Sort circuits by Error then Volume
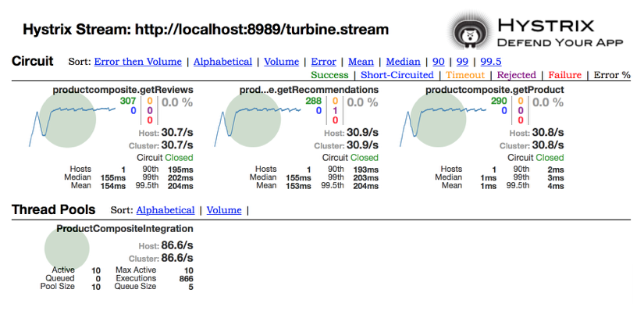Screen dimensions: 644x318 (x=137, y=62)
